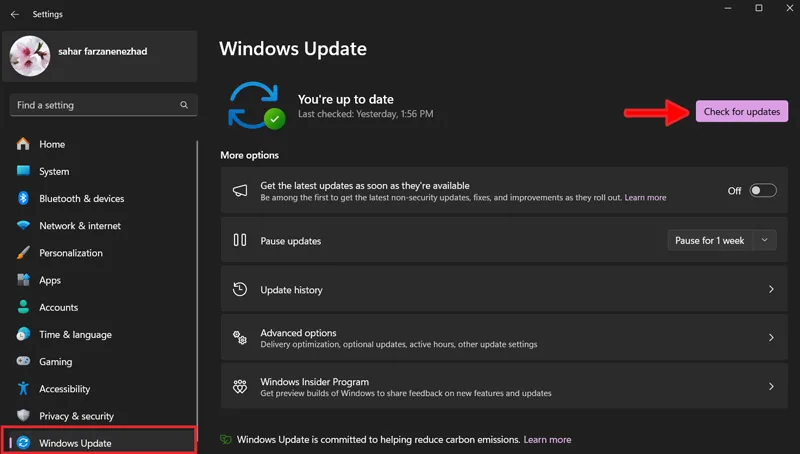800x454 pixels.
Task: Click Pause for 1 week button
Action: coord(710,240)
